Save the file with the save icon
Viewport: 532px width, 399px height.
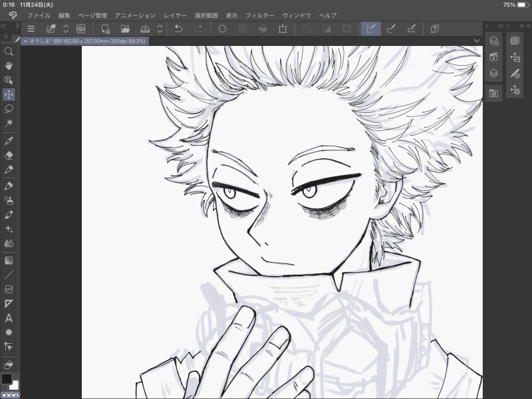(145, 29)
